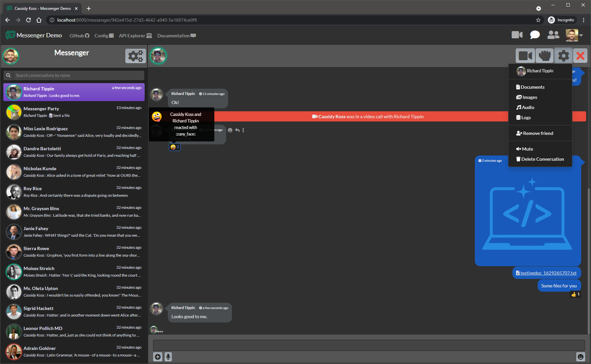Open conversation with Miss Lexie Rodriguez
The image size is (591, 364).
74,132
